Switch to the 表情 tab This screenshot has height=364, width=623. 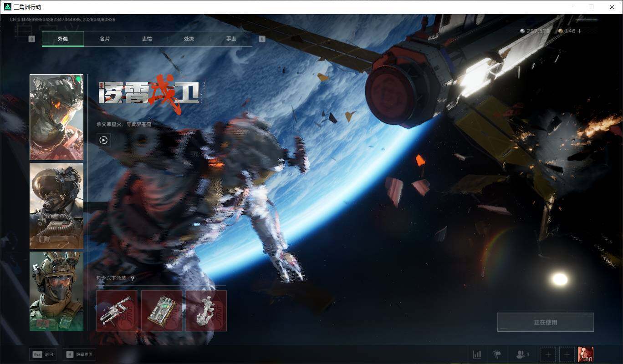tap(147, 39)
